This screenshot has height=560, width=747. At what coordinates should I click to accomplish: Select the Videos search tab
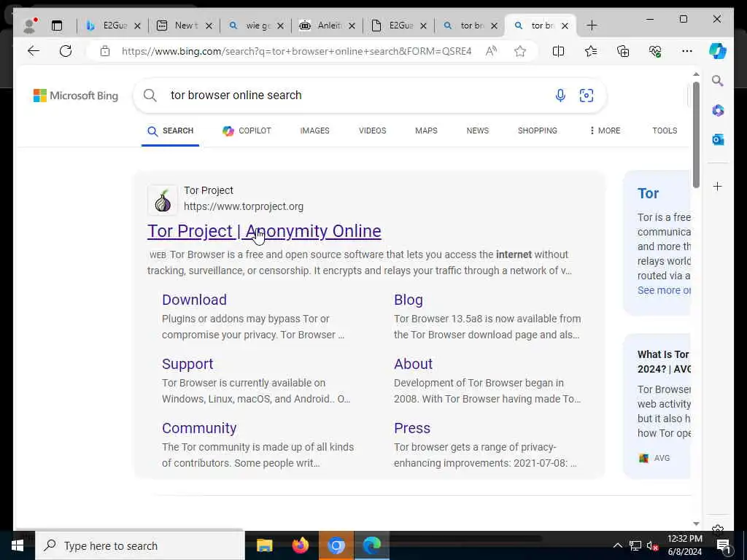pos(372,131)
